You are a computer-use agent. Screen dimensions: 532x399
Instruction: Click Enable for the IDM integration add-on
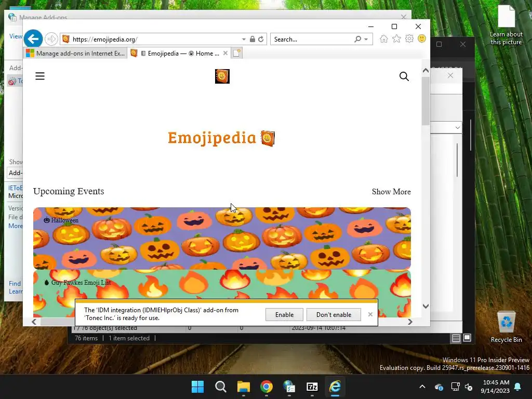(x=284, y=314)
